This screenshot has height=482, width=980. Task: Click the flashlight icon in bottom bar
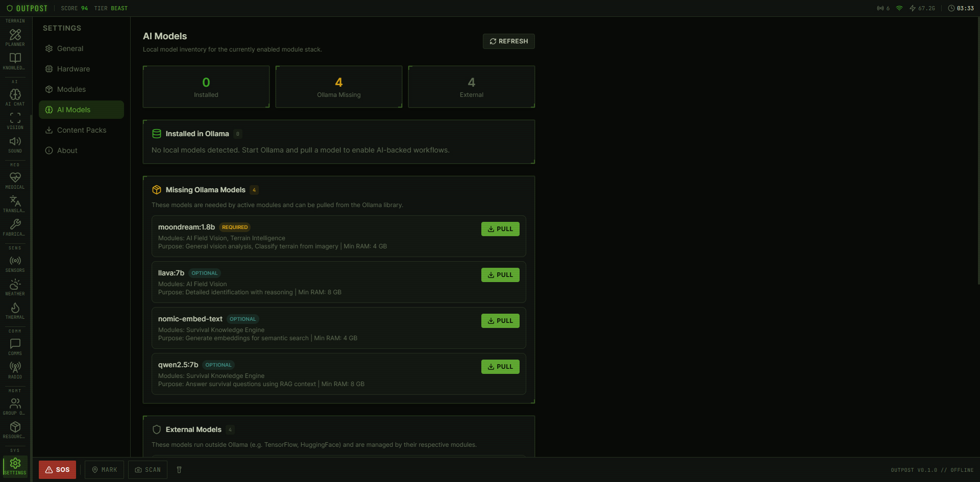[x=179, y=470]
